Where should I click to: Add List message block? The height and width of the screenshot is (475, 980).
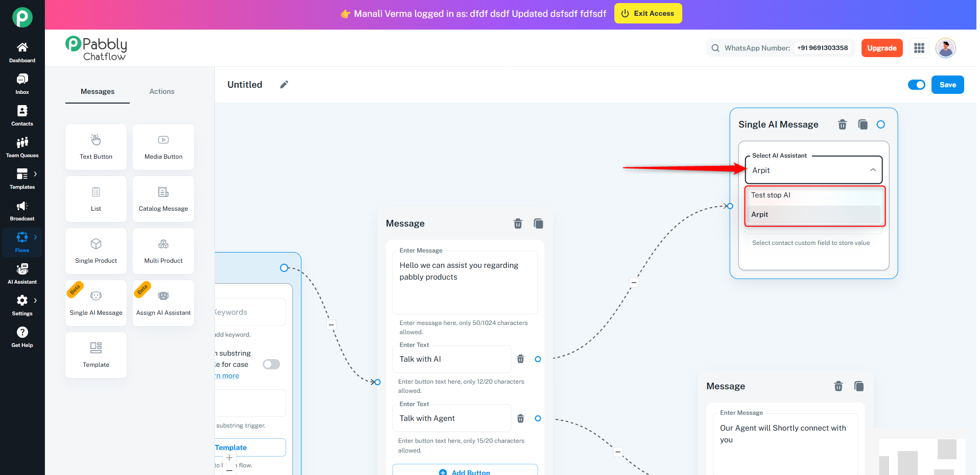pos(96,199)
